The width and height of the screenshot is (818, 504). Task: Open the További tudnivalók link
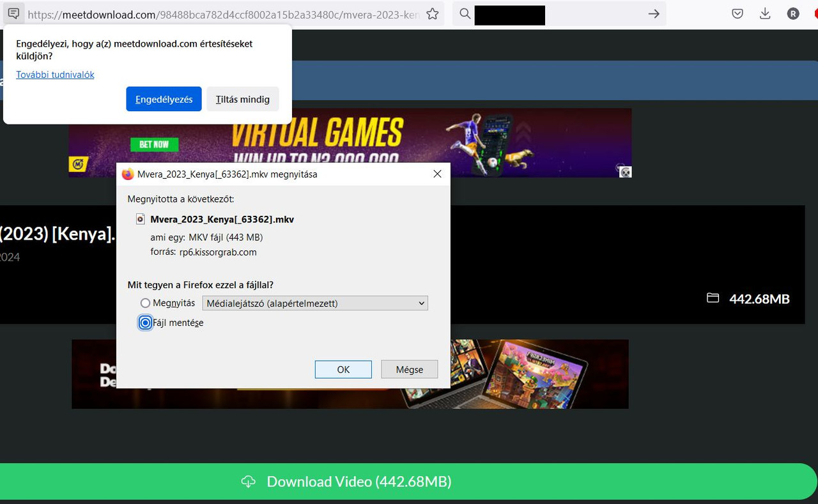(55, 75)
